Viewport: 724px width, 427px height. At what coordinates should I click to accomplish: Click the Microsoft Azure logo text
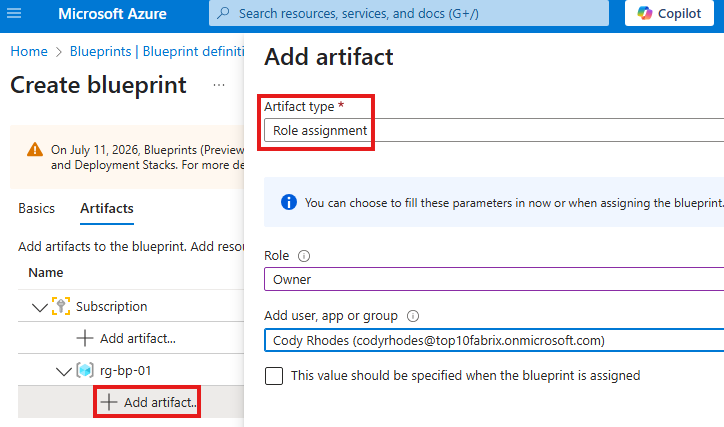pos(112,14)
